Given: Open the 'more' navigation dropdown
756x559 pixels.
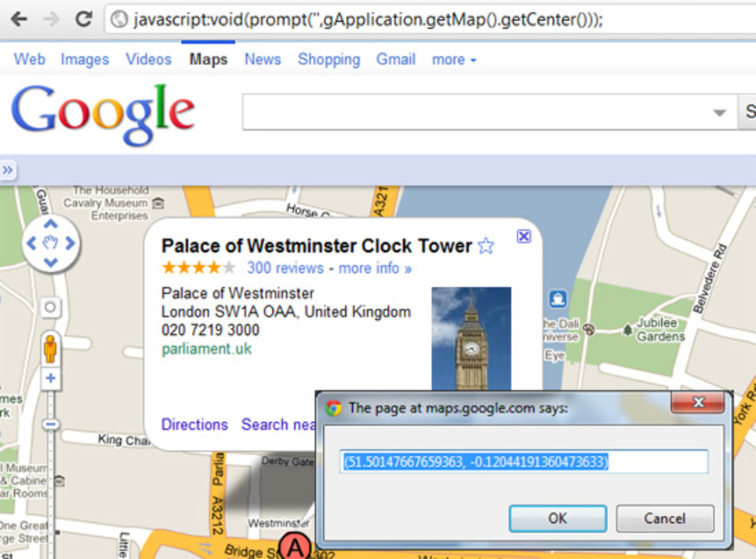Looking at the screenshot, I should (x=453, y=60).
